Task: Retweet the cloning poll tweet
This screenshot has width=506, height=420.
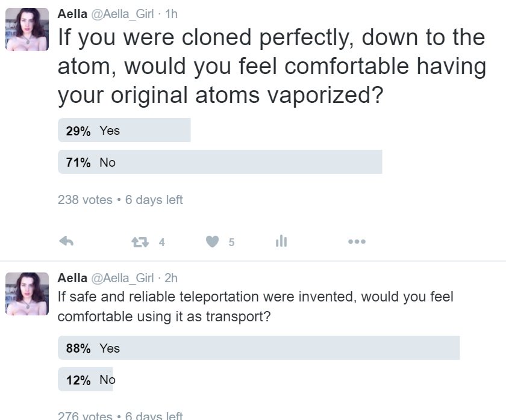Action: [139, 242]
